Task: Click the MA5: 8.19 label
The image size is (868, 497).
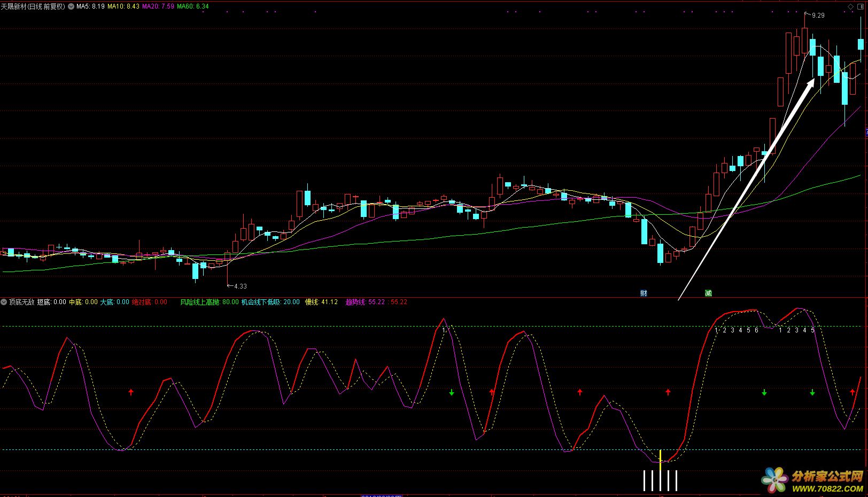Action: (90, 6)
